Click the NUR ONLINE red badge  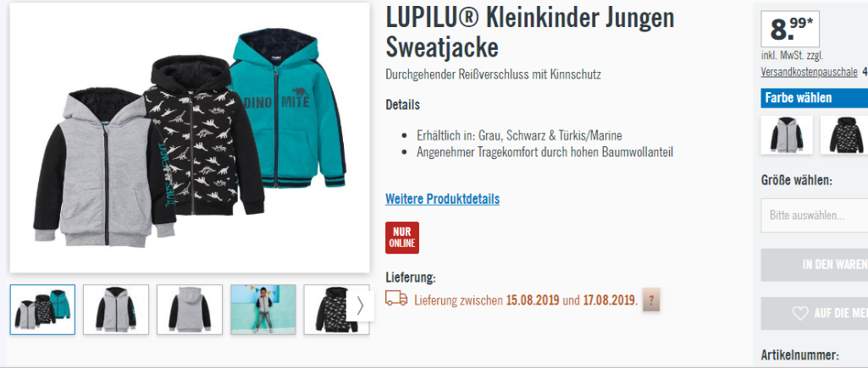(402, 238)
